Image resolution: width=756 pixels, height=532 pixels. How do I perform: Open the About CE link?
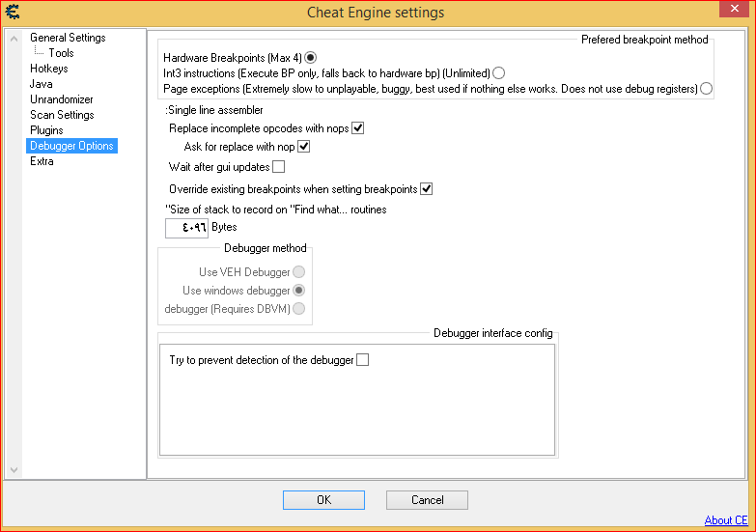click(725, 520)
